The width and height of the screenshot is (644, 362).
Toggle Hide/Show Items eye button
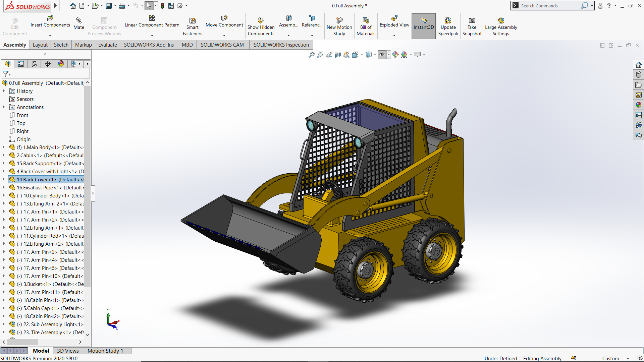pos(382,55)
